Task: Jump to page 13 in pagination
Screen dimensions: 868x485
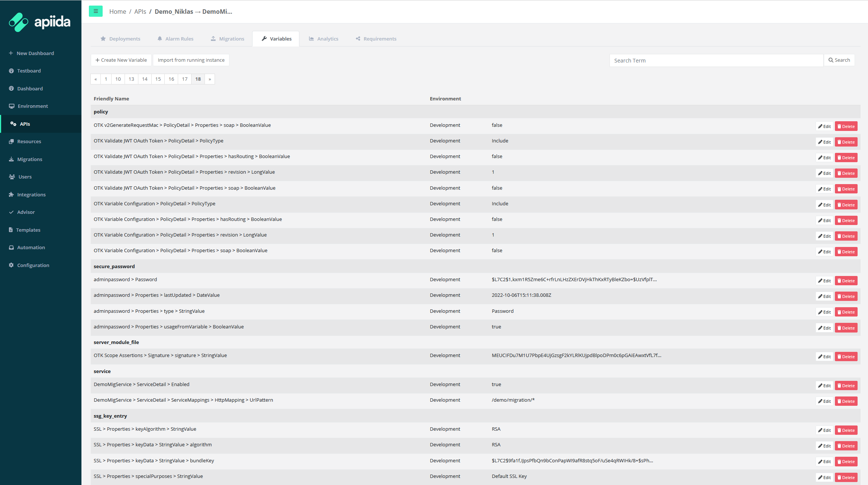Action: pyautogui.click(x=131, y=79)
